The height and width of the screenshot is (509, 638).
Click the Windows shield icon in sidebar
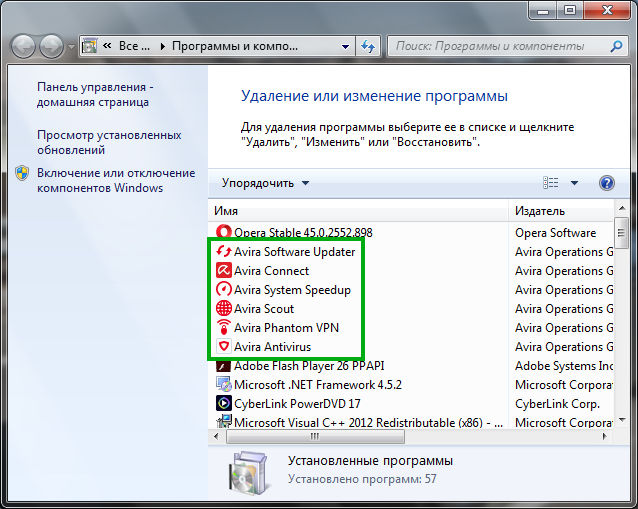tap(22, 173)
